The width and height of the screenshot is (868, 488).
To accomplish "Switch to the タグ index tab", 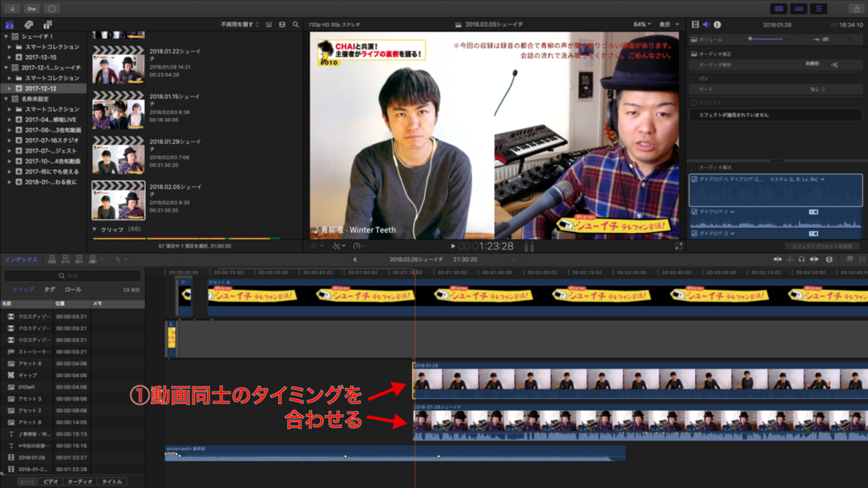I will click(50, 290).
